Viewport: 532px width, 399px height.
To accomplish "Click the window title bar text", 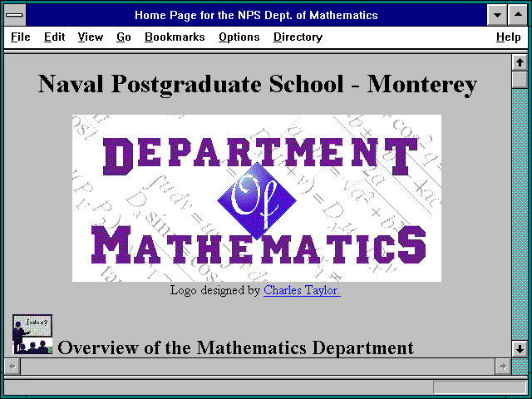I will tap(256, 15).
